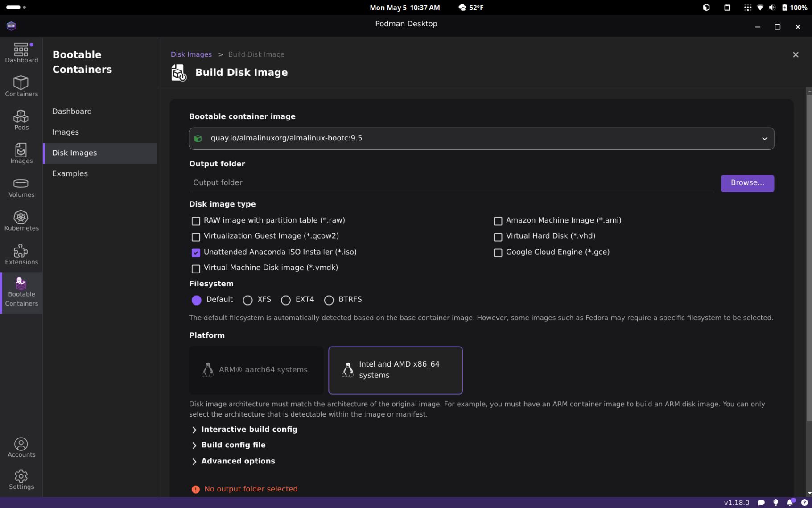
Task: Check Virtual Machine Disk image vmdk
Action: (x=196, y=268)
